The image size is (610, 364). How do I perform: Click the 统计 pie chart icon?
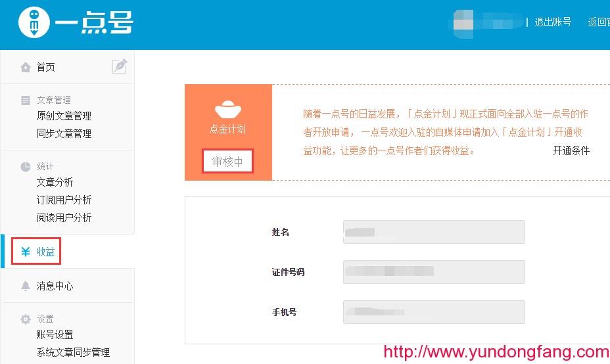tap(26, 167)
